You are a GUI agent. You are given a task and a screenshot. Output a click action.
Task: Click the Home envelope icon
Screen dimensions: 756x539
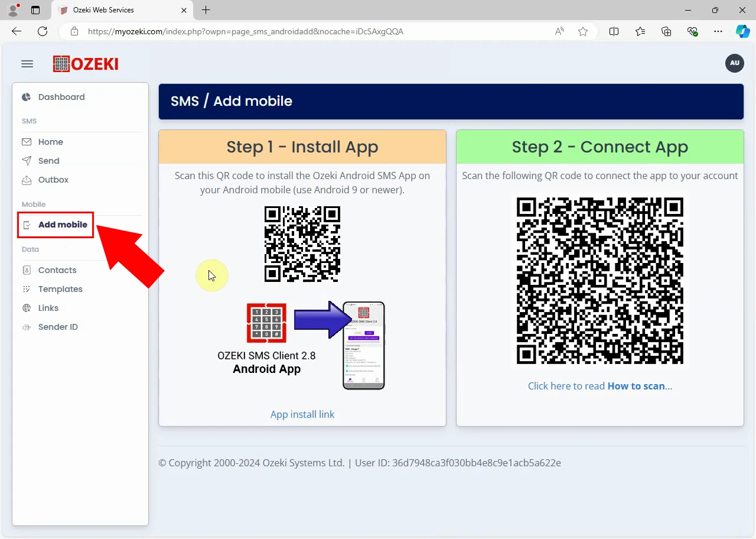(27, 142)
